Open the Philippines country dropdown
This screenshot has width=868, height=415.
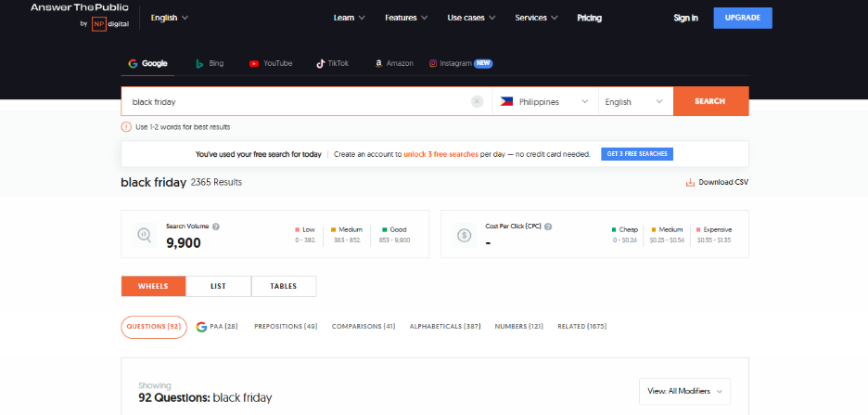544,101
